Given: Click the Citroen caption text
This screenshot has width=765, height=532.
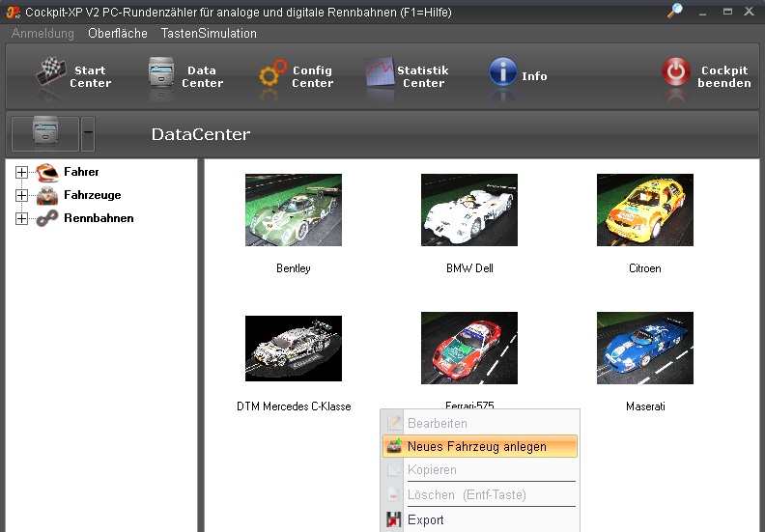Looking at the screenshot, I should click(x=644, y=268).
